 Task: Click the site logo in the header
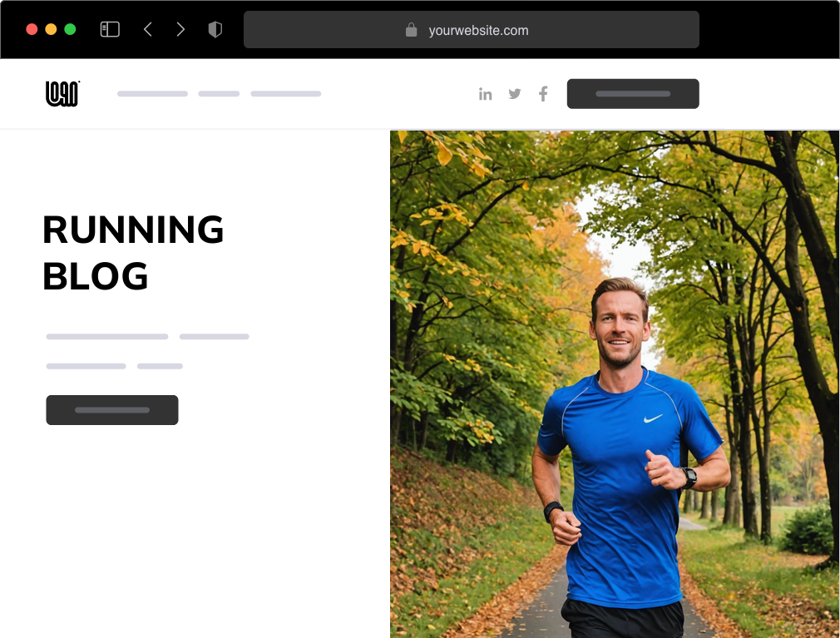[x=62, y=94]
